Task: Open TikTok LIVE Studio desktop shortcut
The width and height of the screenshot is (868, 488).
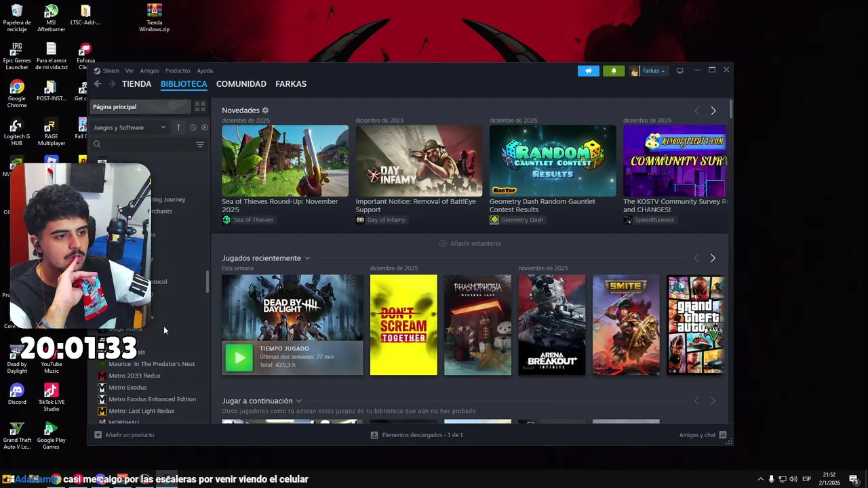Action: pos(51,398)
